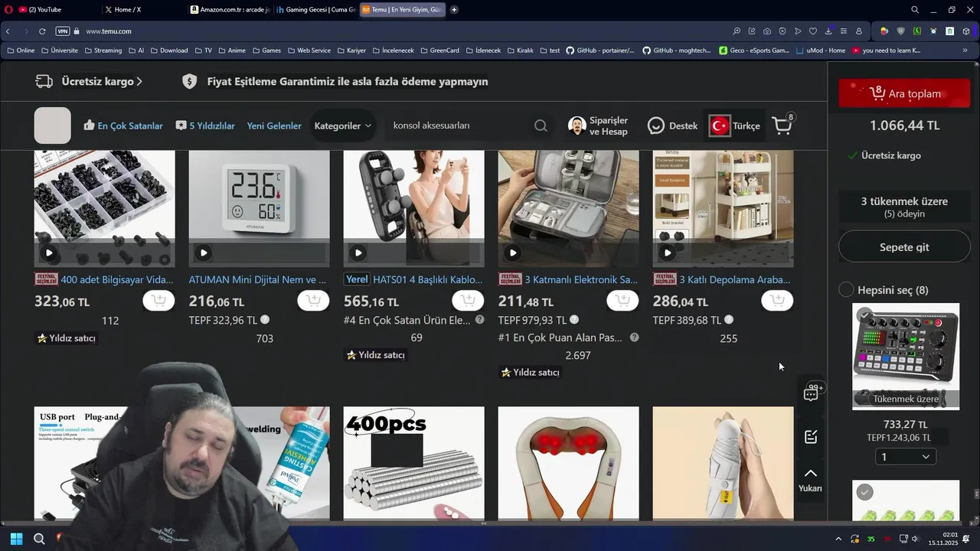Viewport: 980px width, 551px height.
Task: Open the feedback note icon on side rail
Action: tap(811, 437)
